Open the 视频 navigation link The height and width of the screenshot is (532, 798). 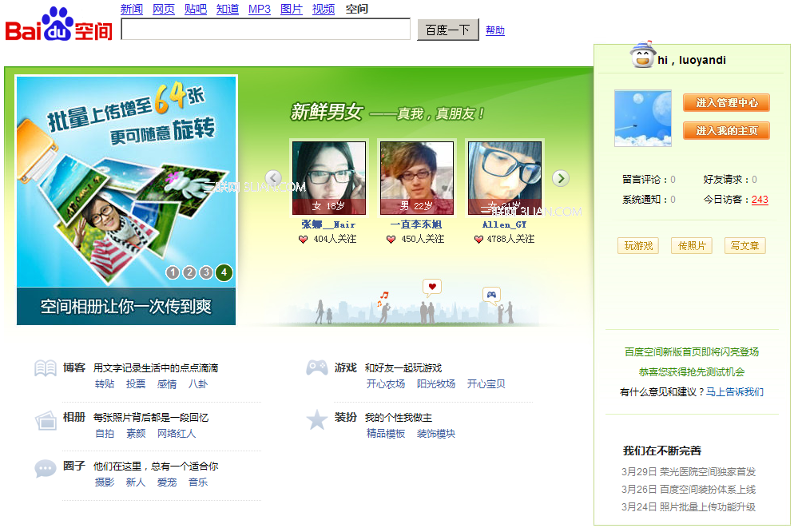point(324,9)
